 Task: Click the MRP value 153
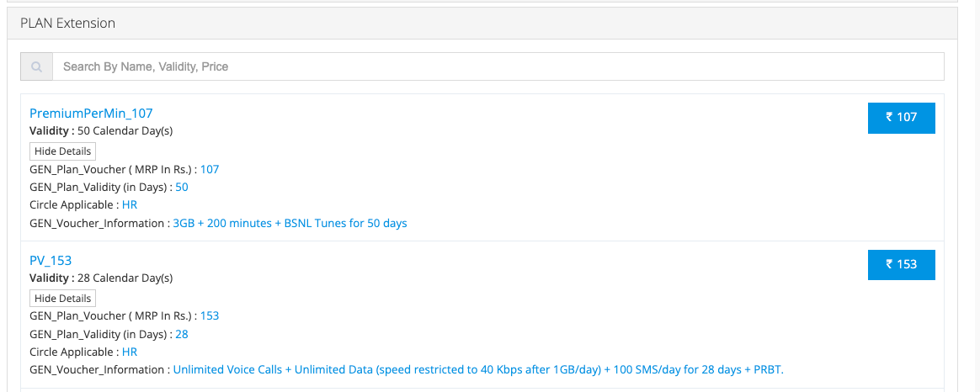point(210,316)
